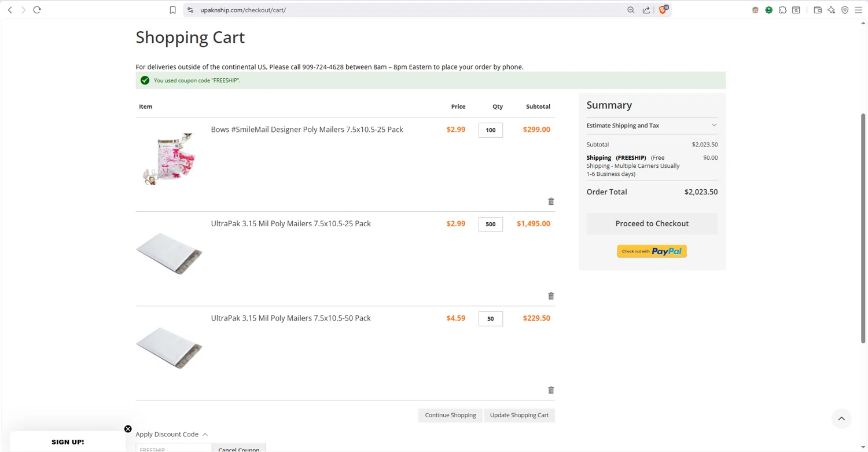This screenshot has height=452, width=868.
Task: Open the Brave Wallet icon
Action: pos(818,10)
